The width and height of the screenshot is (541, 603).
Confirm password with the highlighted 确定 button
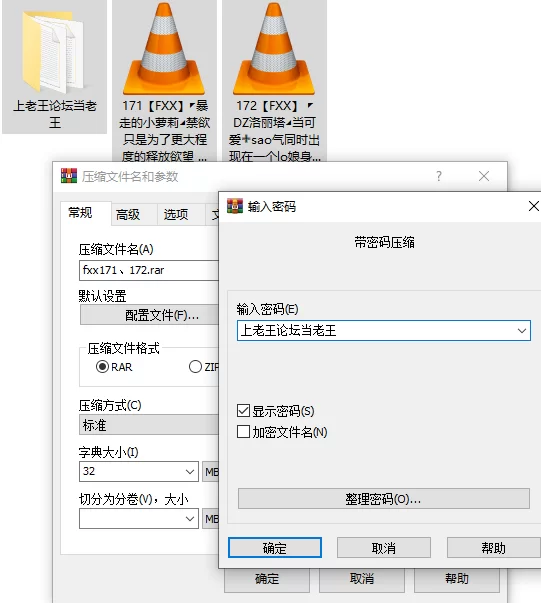pos(275,548)
